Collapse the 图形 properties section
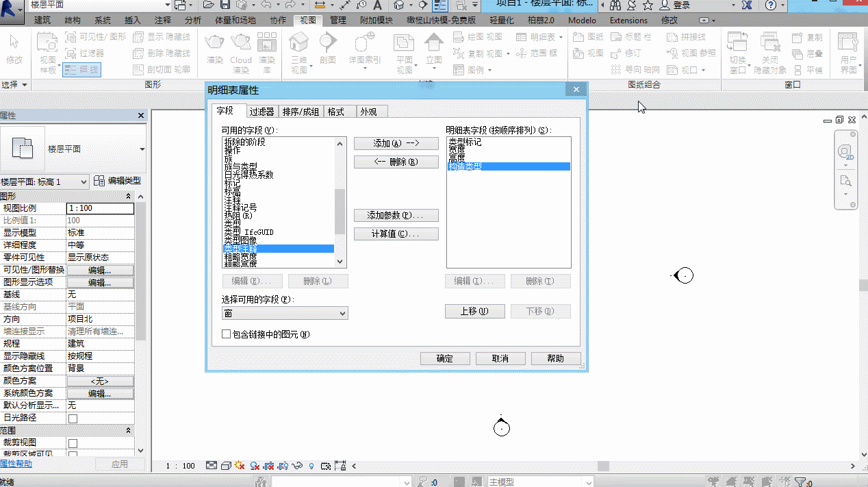This screenshot has height=487, width=868. [128, 196]
